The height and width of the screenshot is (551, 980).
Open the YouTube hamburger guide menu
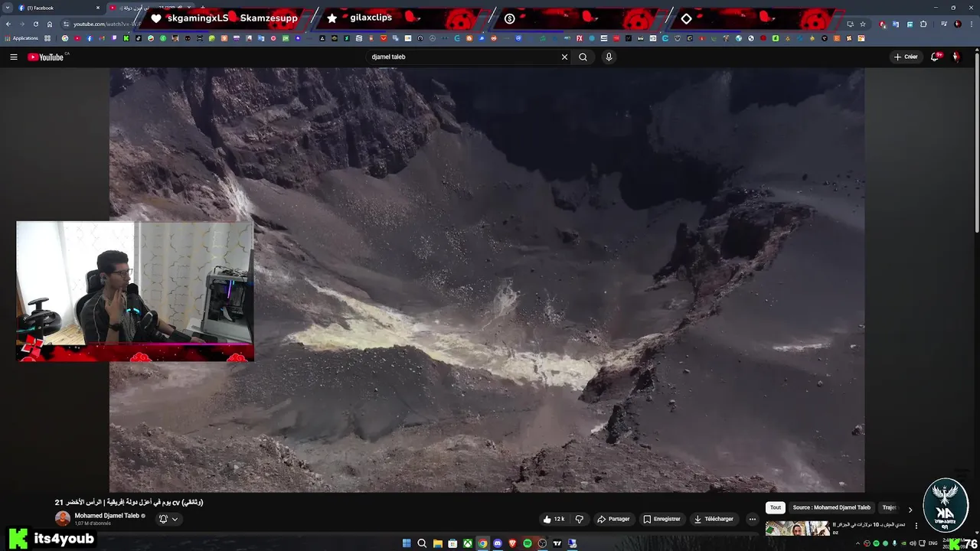[x=14, y=57]
